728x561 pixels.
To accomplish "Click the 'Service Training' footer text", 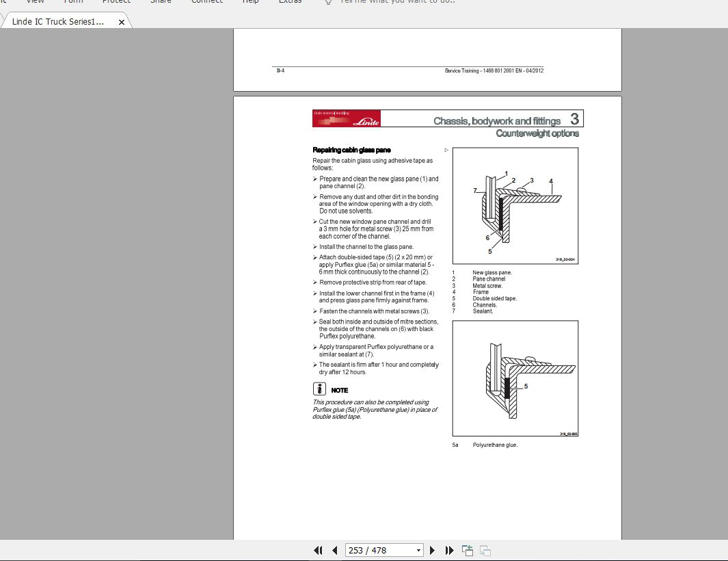I will [x=494, y=70].
